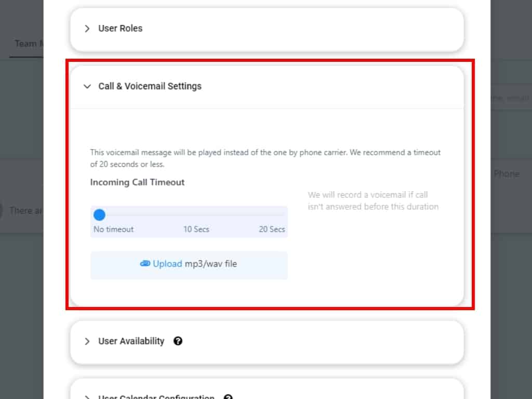Click the mp3/wav file text in upload box
Viewport: 532px width, 399px height.
(x=210, y=264)
